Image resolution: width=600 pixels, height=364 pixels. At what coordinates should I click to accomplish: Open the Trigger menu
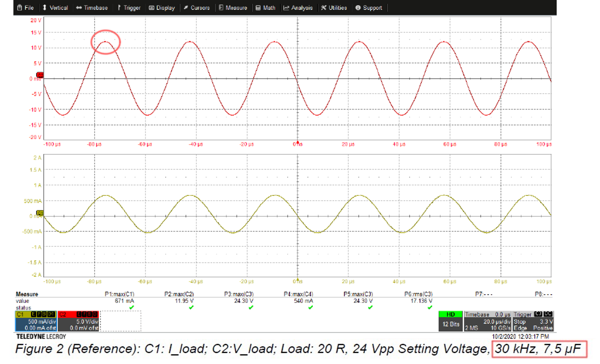(129, 8)
